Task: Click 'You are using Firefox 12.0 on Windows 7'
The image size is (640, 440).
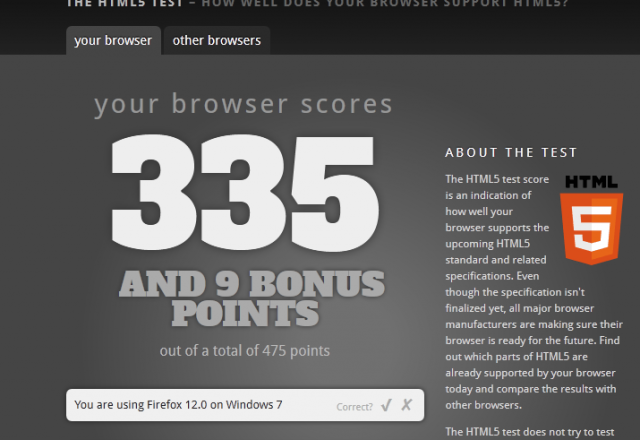Action: [x=178, y=404]
